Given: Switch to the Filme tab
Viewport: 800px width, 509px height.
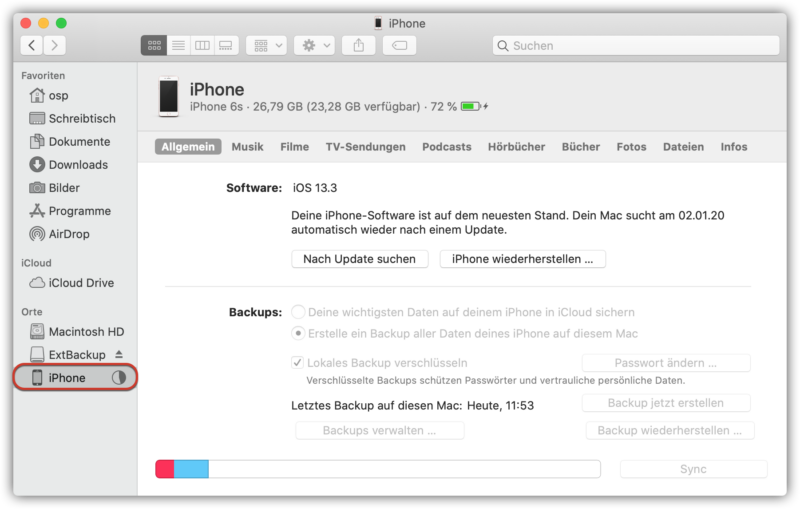Looking at the screenshot, I should [x=294, y=147].
